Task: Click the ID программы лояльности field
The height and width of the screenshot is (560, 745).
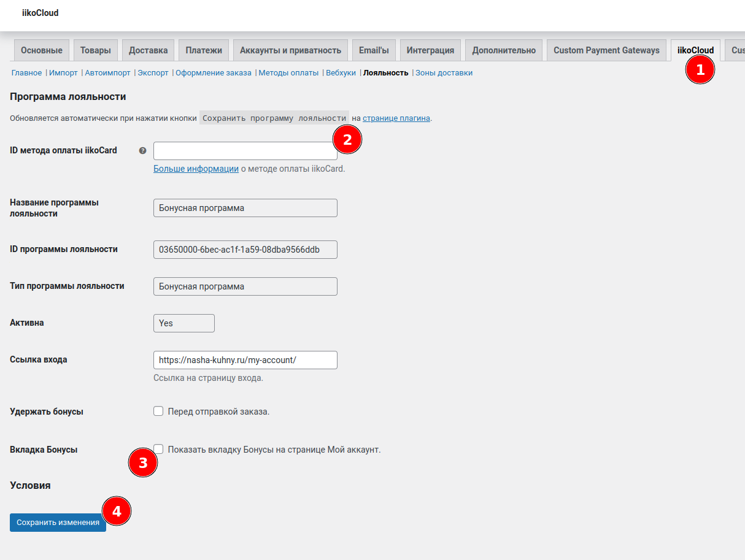Action: tap(245, 250)
